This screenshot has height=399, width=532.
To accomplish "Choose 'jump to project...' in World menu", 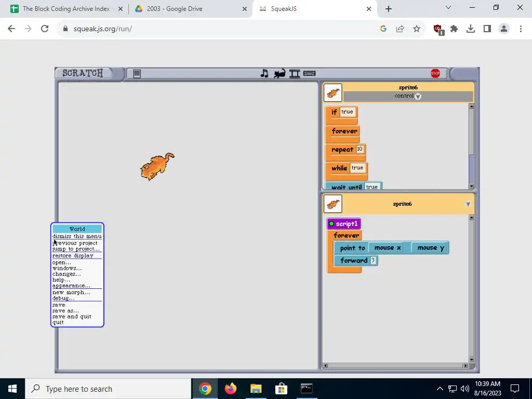I will pos(77,249).
